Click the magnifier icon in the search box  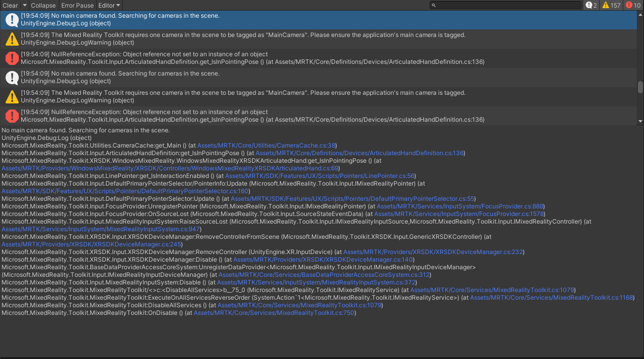[433, 5]
